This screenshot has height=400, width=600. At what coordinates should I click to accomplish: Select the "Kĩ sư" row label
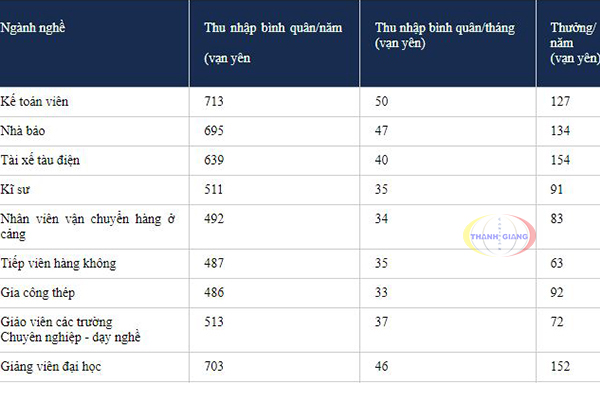click(x=16, y=189)
